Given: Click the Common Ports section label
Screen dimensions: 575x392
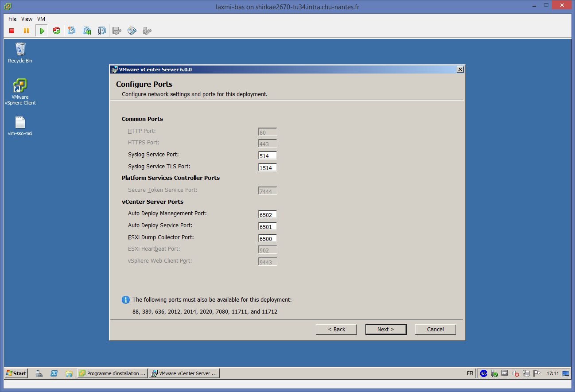Looking at the screenshot, I should tap(142, 119).
